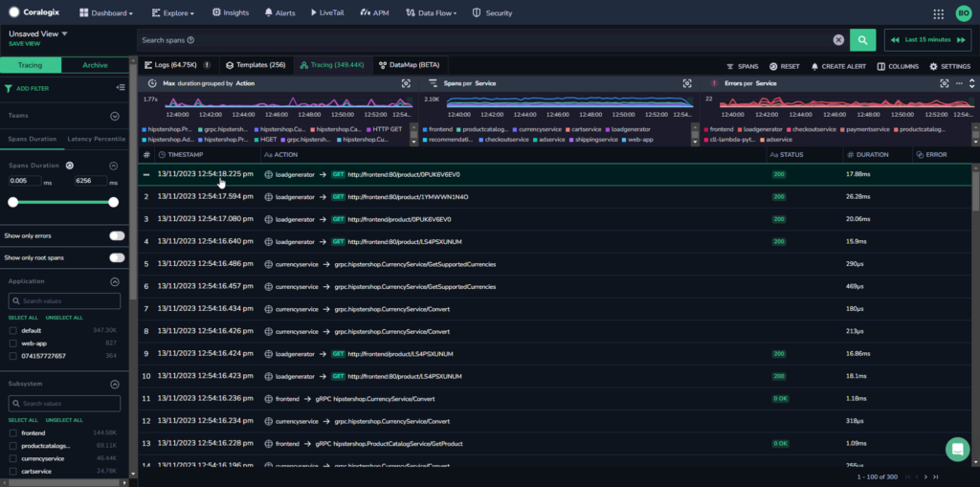Open the Unsaved View dropdown
Screen dimensions: 980x487
pyautogui.click(x=38, y=33)
